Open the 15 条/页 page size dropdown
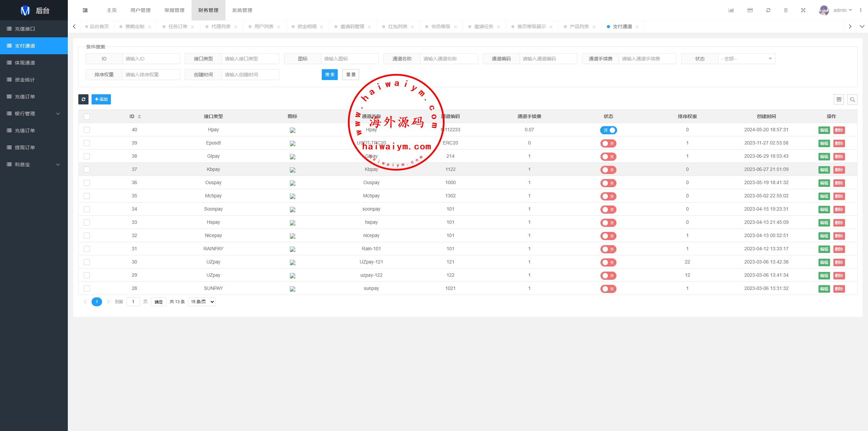The image size is (868, 431). pos(202,301)
